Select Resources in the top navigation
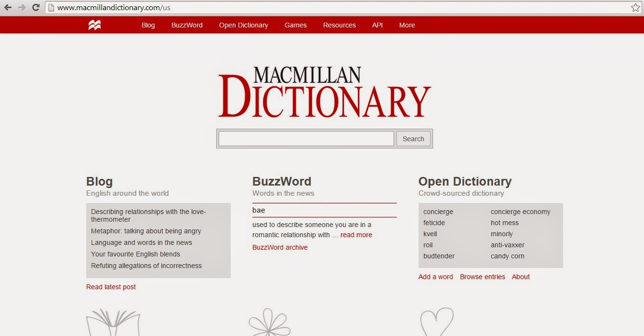Image resolution: width=644 pixels, height=336 pixels. (x=339, y=25)
